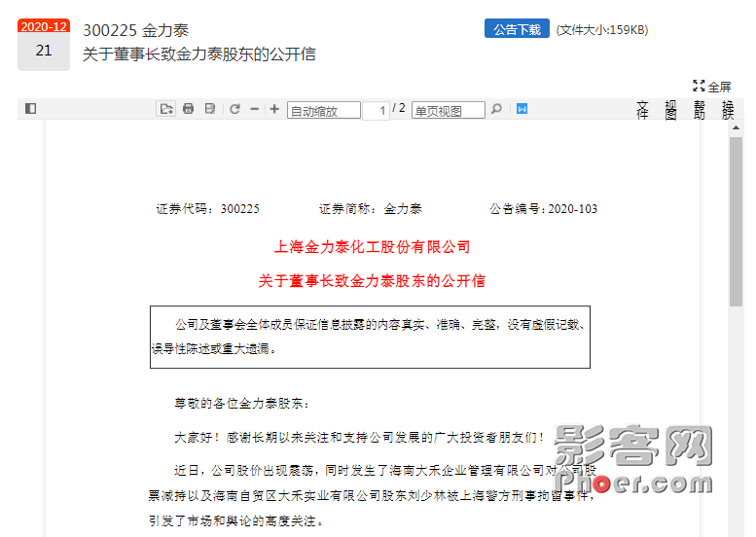Click 证券简称：金力泰 in document
Viewport: 756px width, 537px height.
pos(371,209)
